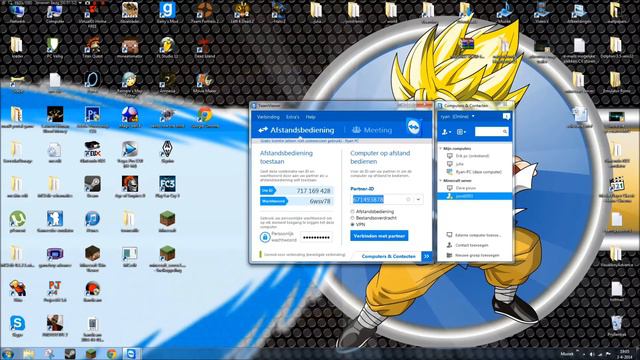Open Network desktop icon
The width and height of the screenshot is (640, 360).
[x=17, y=13]
